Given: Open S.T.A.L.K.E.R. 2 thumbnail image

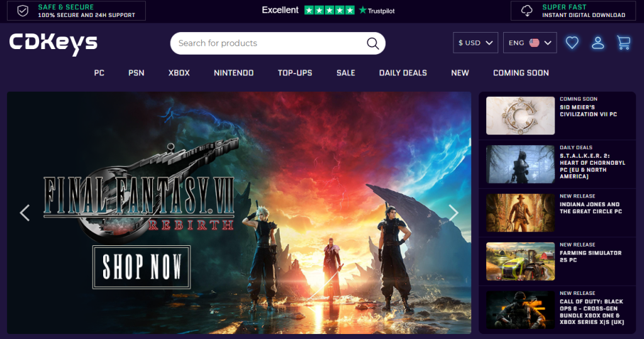Looking at the screenshot, I should [520, 164].
